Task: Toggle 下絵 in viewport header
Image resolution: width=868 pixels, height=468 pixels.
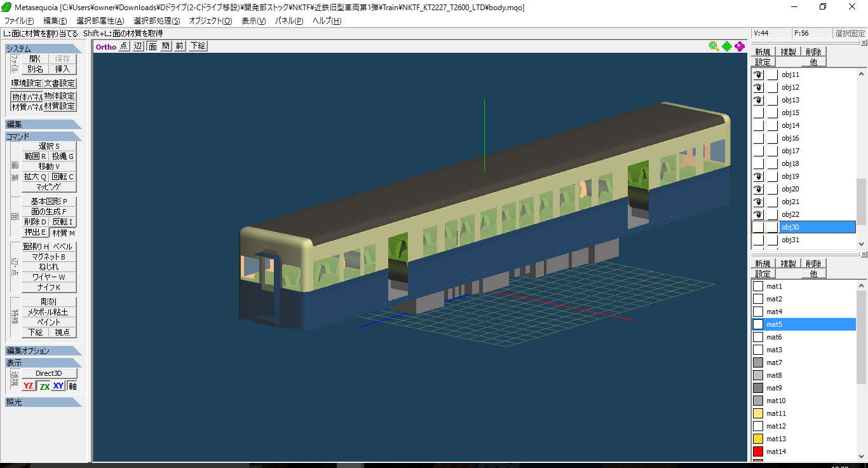Action: (x=198, y=46)
